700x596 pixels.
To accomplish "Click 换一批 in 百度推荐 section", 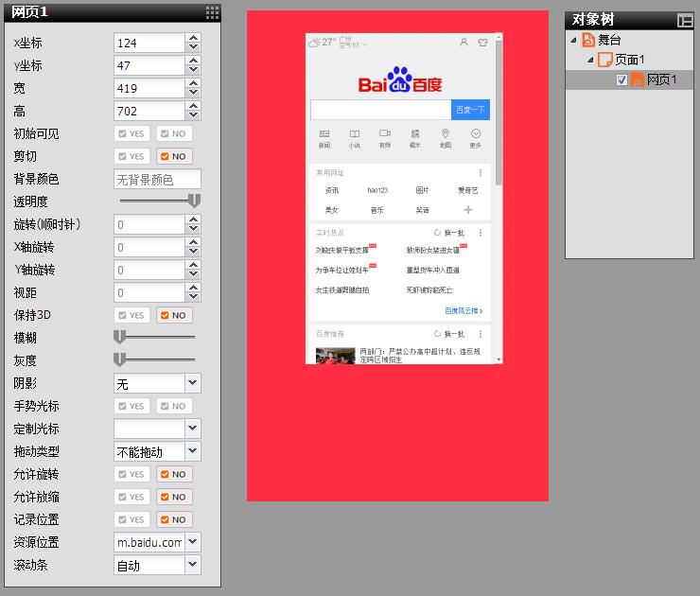I will click(x=454, y=334).
